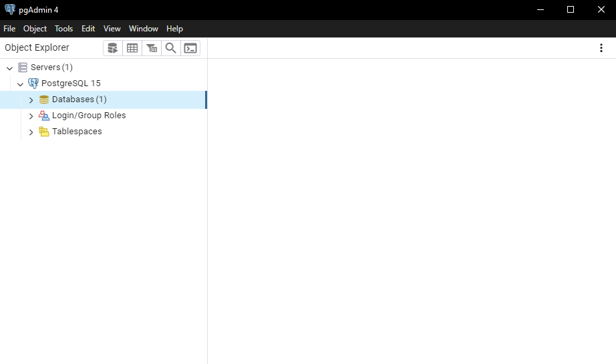Expand the Databases node arrow

pos(31,100)
